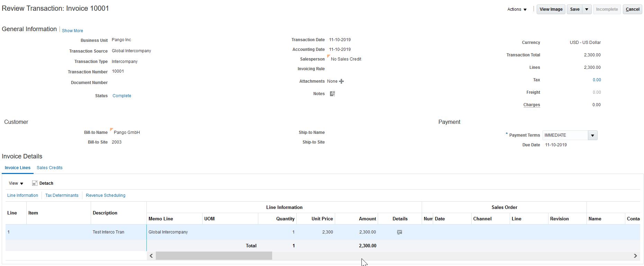
Task: Add an attachment with the plus icon
Action: [x=341, y=81]
